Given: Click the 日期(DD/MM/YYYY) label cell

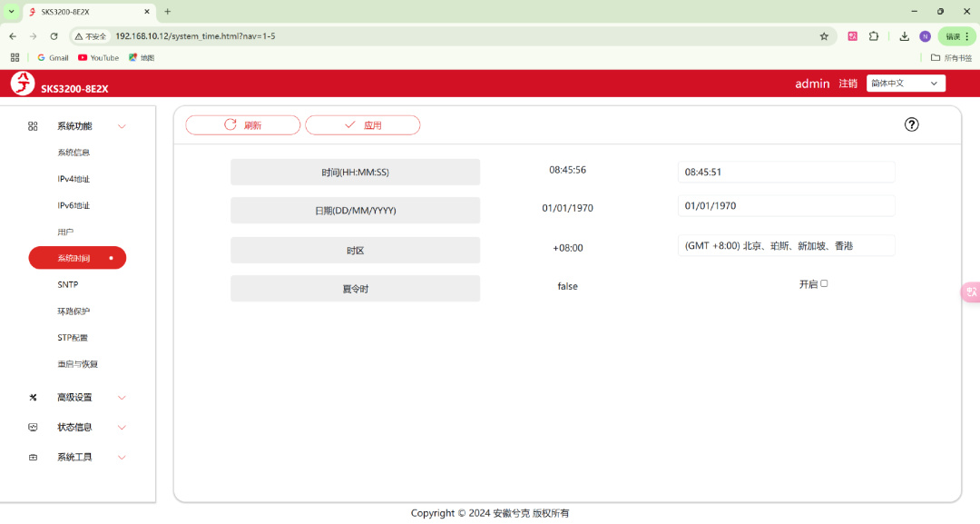Looking at the screenshot, I should pos(355,210).
